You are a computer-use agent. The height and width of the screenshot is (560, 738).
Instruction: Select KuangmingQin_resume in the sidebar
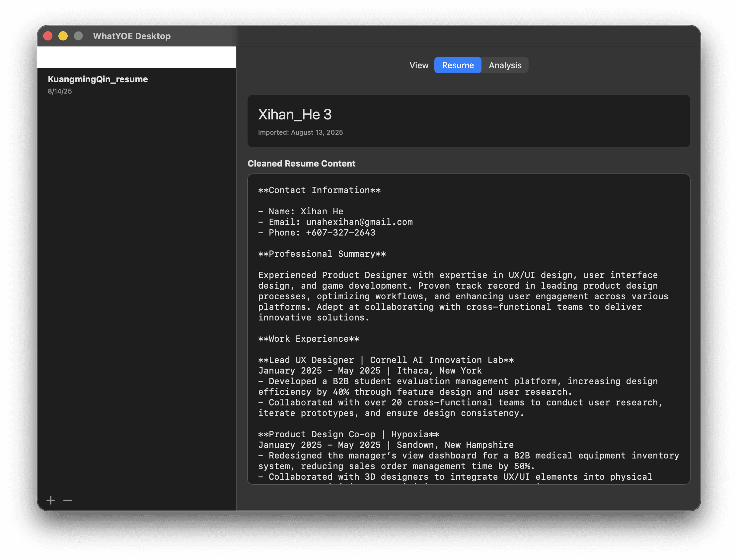point(98,79)
